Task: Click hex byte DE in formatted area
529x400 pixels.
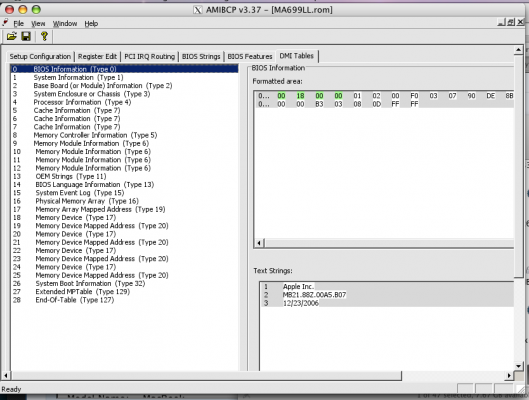Action: [x=491, y=96]
